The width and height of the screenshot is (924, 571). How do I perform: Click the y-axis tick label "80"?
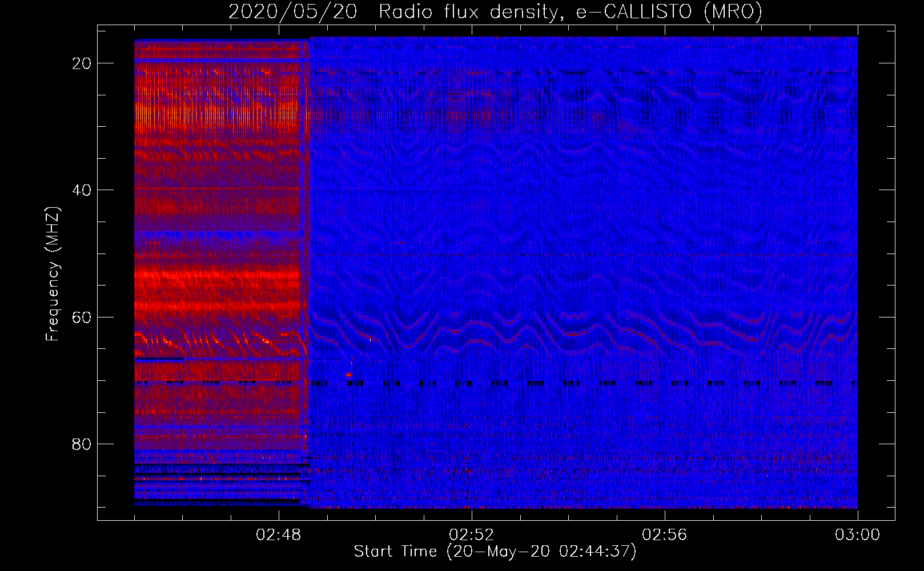(82, 444)
